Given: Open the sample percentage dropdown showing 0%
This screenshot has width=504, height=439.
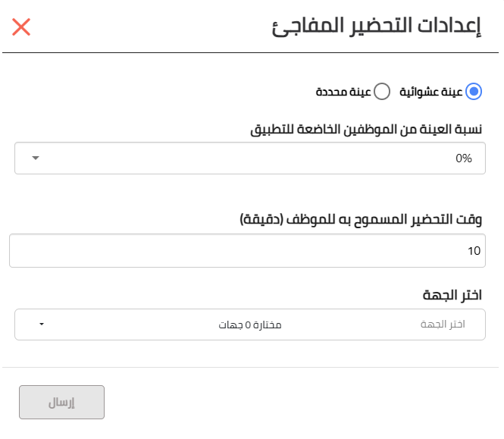Looking at the screenshot, I should tap(250, 158).
